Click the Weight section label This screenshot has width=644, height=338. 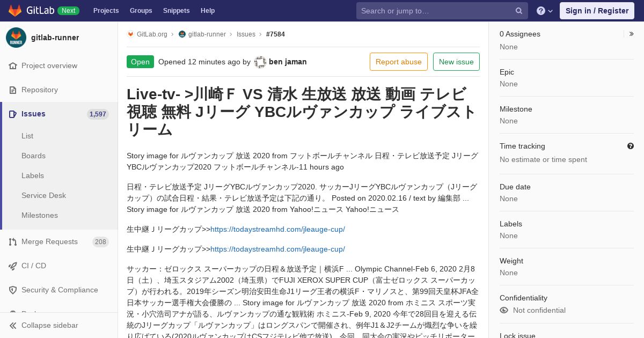[x=511, y=261]
